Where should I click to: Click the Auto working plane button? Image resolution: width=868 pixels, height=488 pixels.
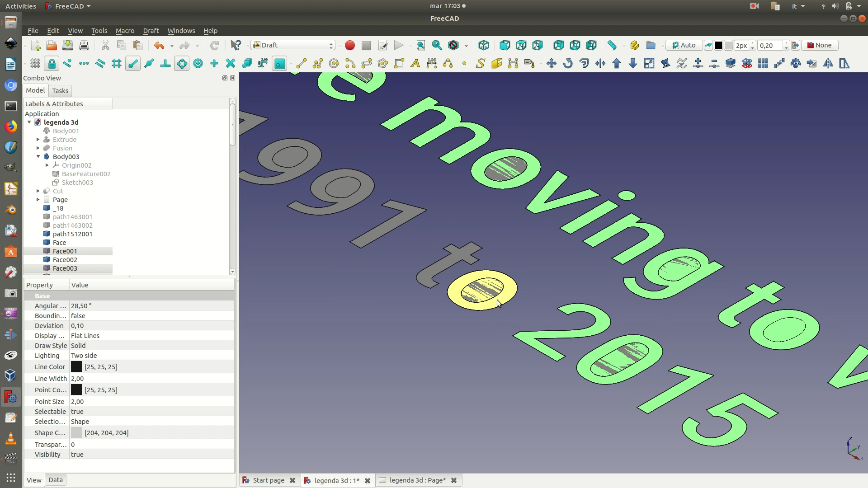coord(684,45)
